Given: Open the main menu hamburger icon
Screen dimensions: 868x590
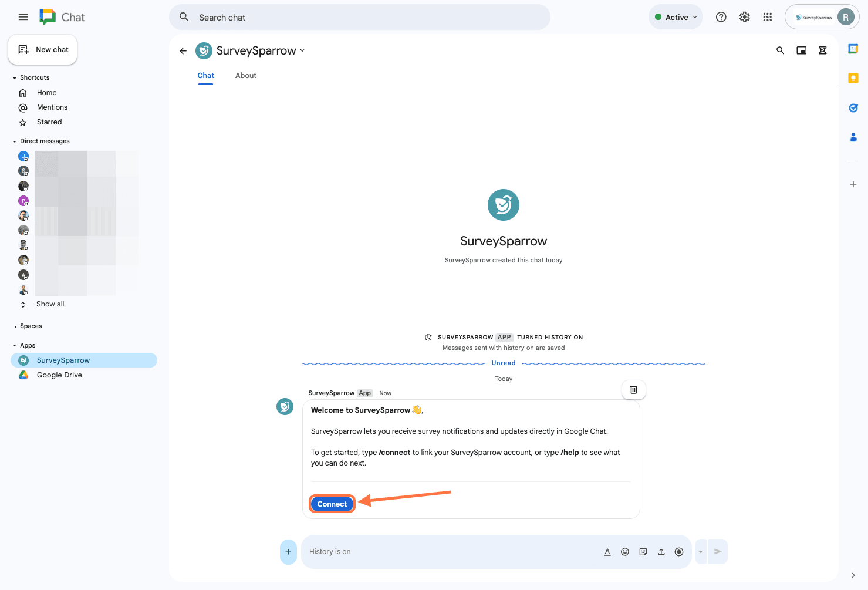Looking at the screenshot, I should tap(23, 17).
